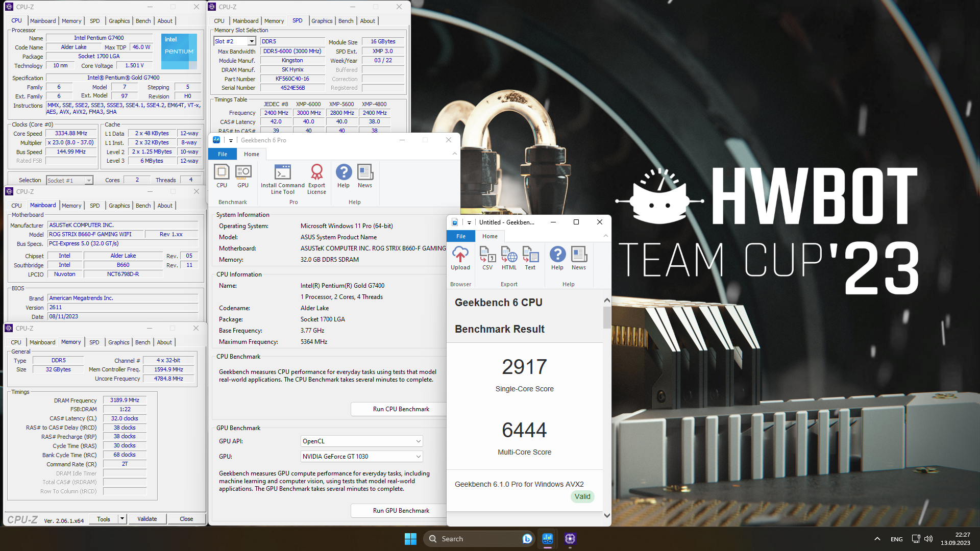Click the part number KF560C40-16 field

coord(292,79)
